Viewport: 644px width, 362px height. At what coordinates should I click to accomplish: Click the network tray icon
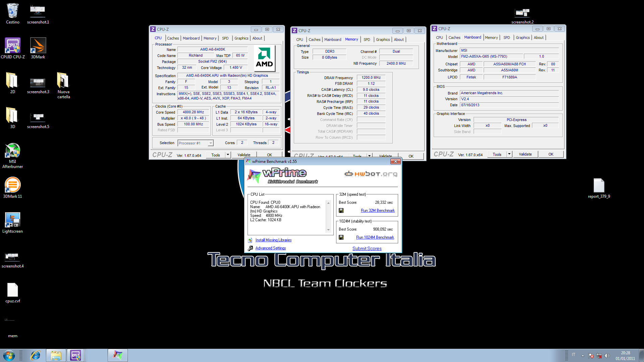(599, 356)
